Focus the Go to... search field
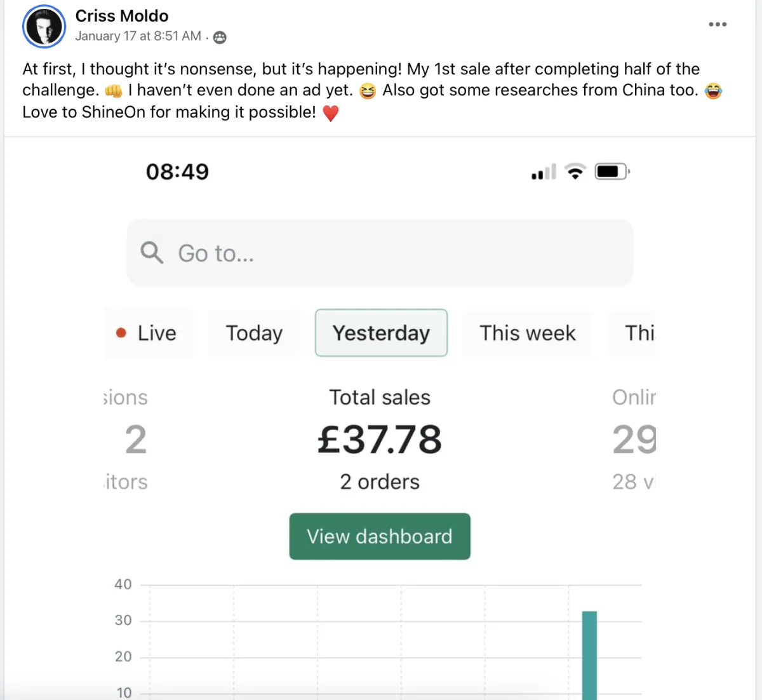Screen dimensions: 762x700 (x=380, y=253)
